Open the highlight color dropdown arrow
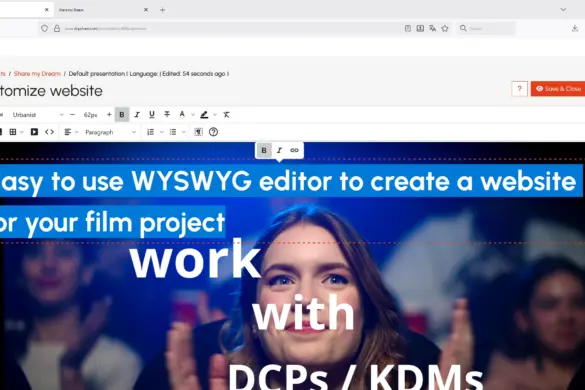Viewport: 585px width, 390px height. (x=215, y=115)
